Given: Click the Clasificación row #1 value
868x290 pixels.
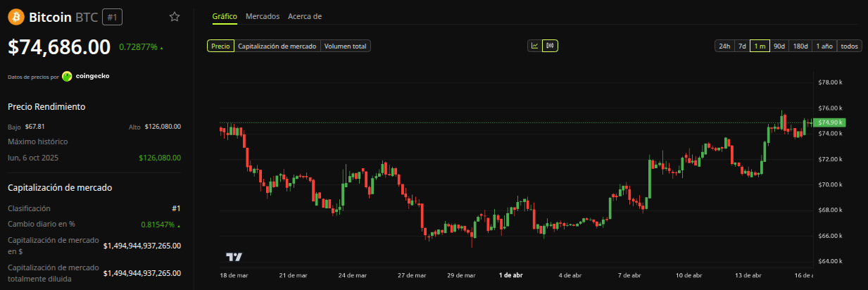Looking at the screenshot, I should coord(176,208).
